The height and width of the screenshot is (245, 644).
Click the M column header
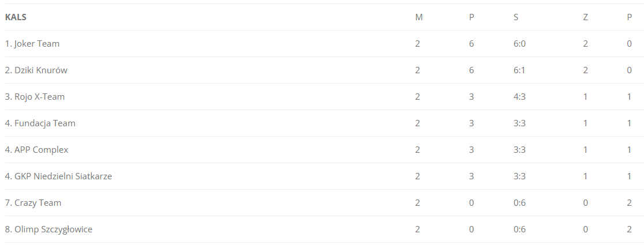pos(419,17)
